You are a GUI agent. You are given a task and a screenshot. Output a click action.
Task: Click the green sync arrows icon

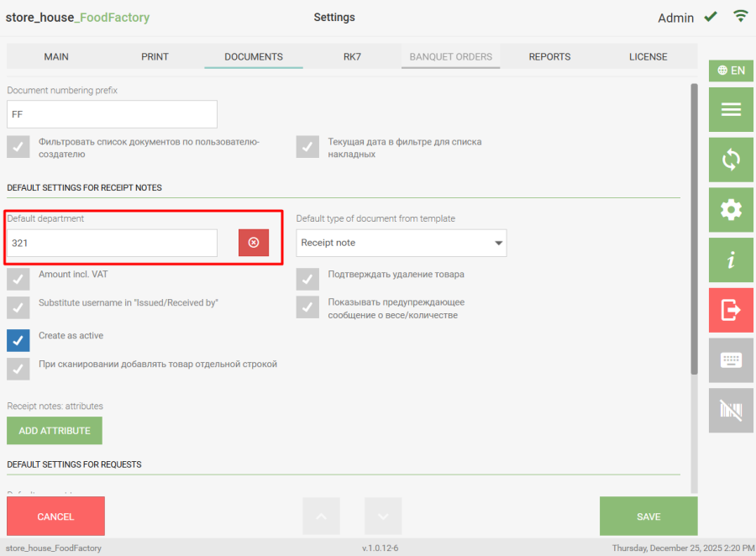[x=730, y=160]
